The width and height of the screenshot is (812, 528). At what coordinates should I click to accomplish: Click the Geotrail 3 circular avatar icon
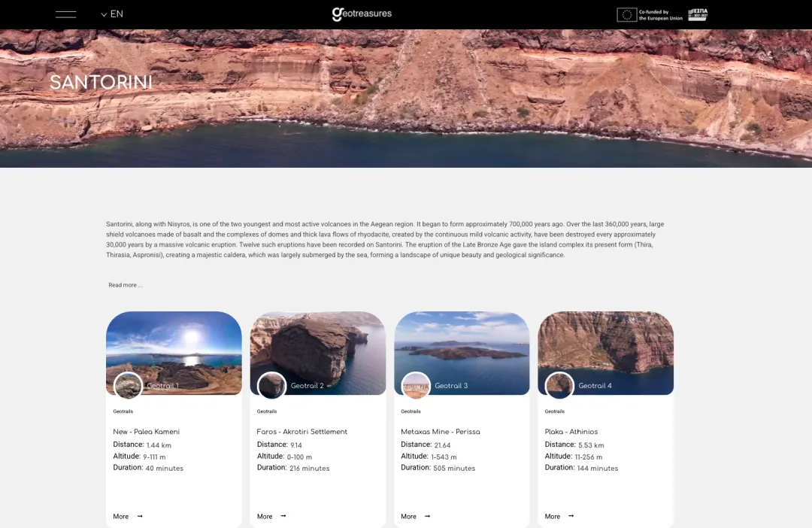416,386
